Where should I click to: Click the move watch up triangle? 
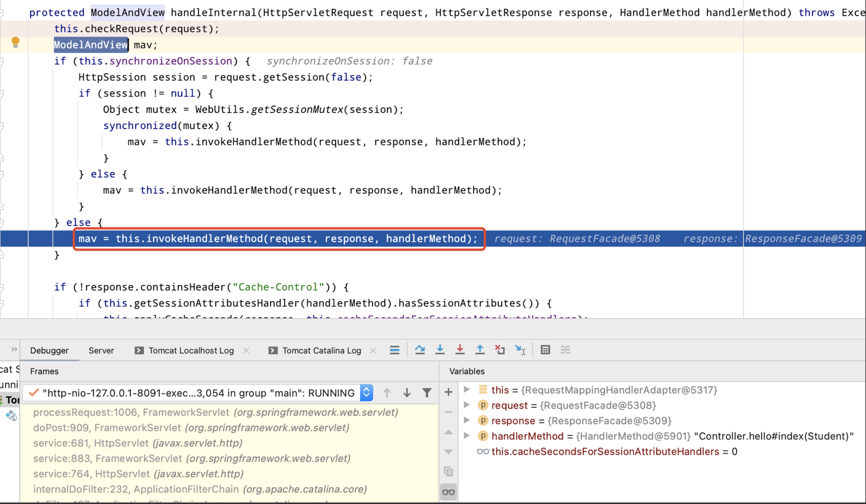(448, 432)
